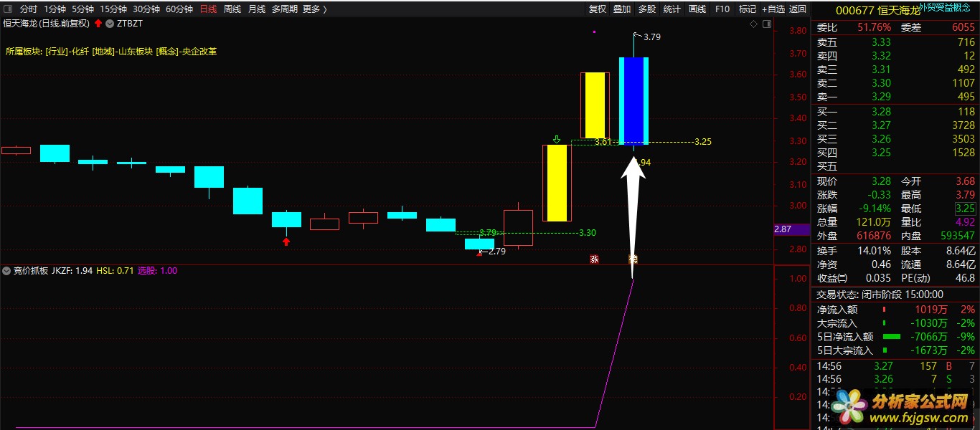The height and width of the screenshot is (430, 980).
Task: Click the red arrow signal under the candle
Action: point(286,242)
